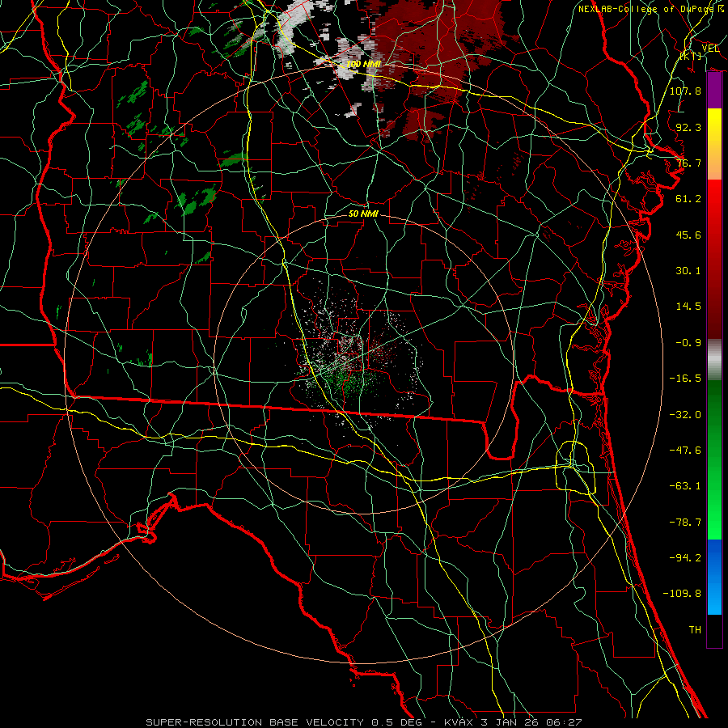
Task: Click the -78.7 legend value
Action: (x=685, y=522)
